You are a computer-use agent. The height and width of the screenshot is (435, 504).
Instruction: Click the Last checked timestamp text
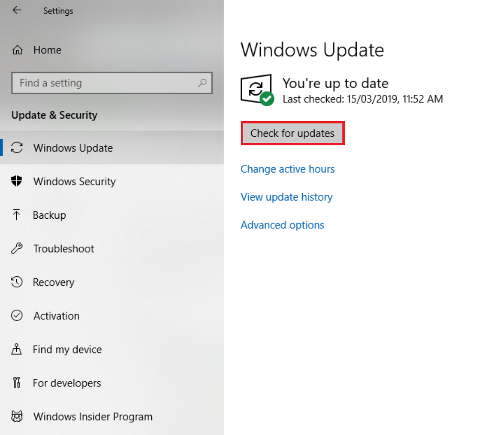pos(362,99)
